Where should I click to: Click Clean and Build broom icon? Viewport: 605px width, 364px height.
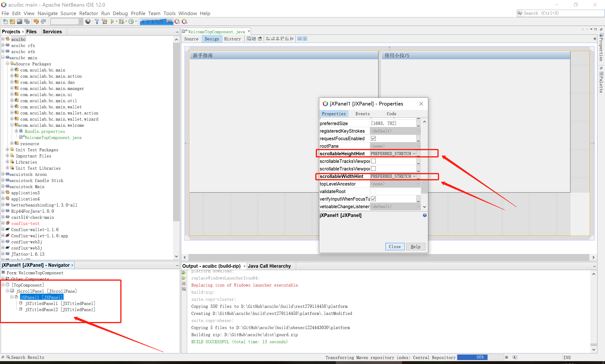tap(104, 21)
